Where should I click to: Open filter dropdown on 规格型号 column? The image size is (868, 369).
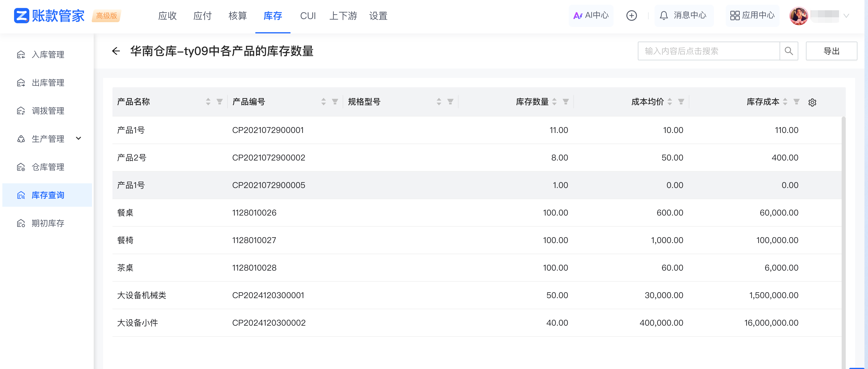coord(450,101)
